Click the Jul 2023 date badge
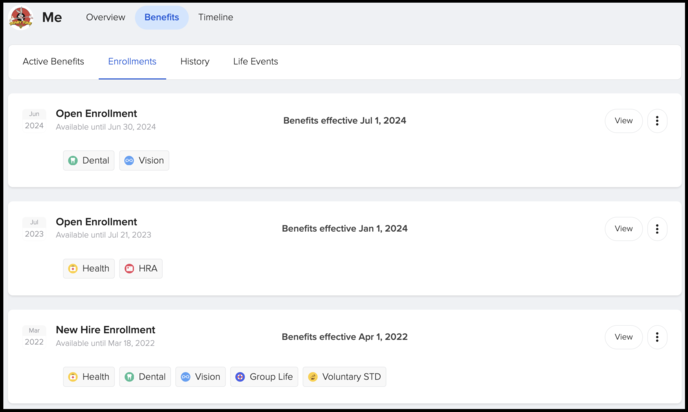The height and width of the screenshot is (412, 688). pyautogui.click(x=34, y=229)
